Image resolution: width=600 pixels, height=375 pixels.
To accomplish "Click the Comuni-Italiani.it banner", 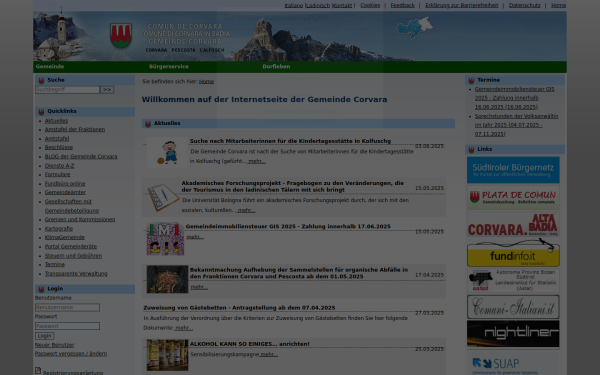I will [513, 307].
